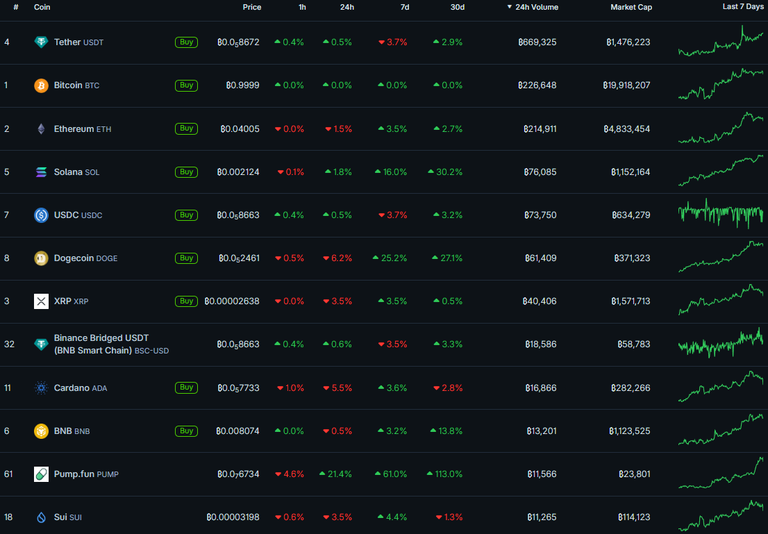Viewport: 768px width, 534px height.
Task: View USDC 7-day sparkline chart
Action: click(720, 214)
